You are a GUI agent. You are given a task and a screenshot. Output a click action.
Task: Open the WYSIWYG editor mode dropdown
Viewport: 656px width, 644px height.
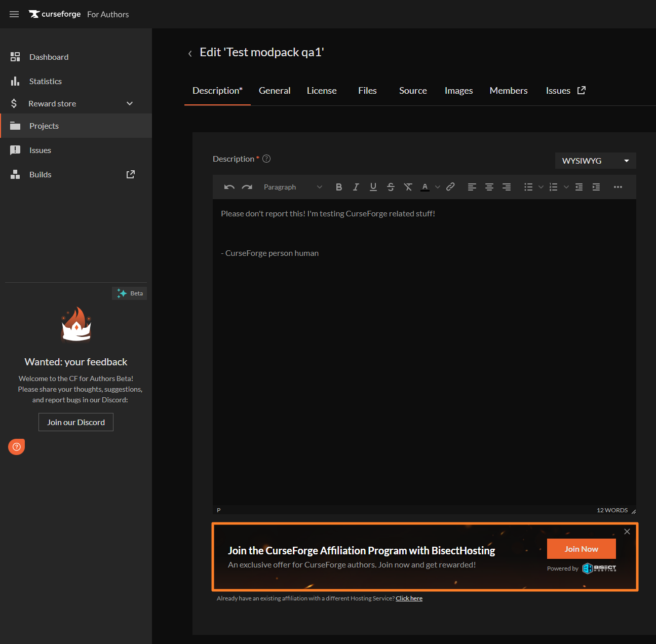595,161
